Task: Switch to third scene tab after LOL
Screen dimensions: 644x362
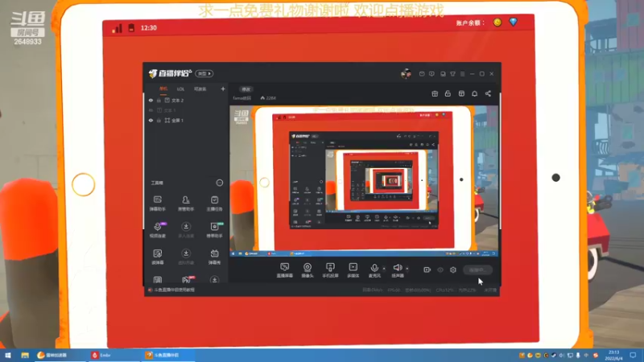Action: click(x=200, y=89)
